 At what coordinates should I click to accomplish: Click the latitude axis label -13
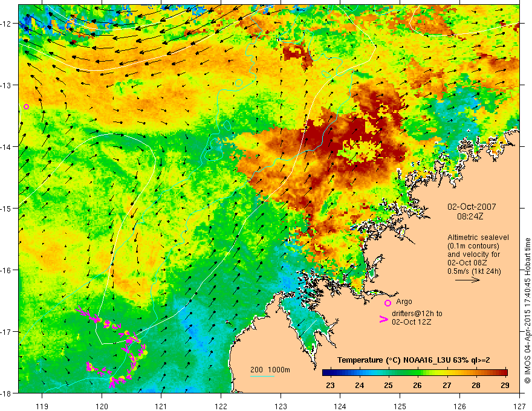click(7, 85)
